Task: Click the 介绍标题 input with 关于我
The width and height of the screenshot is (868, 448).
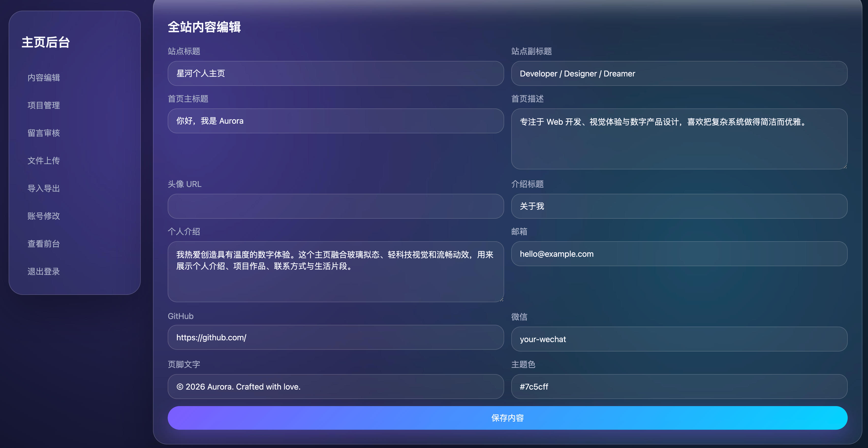Action: (679, 206)
